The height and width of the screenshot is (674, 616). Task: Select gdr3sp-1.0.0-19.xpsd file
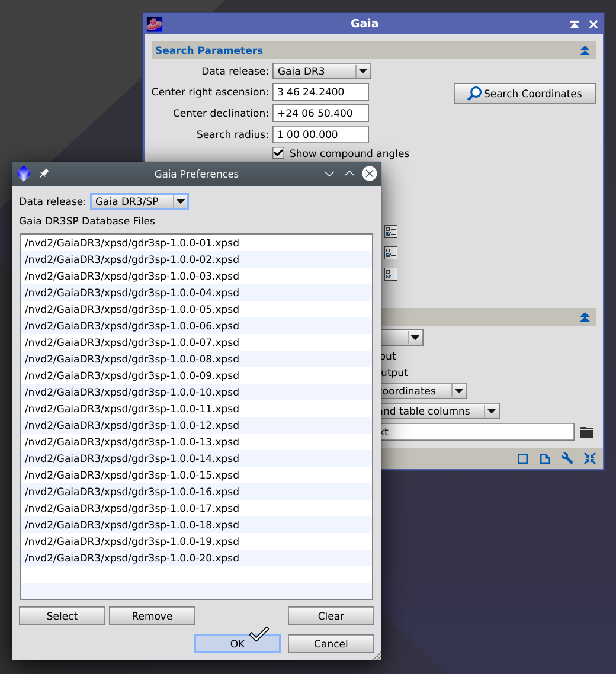197,541
